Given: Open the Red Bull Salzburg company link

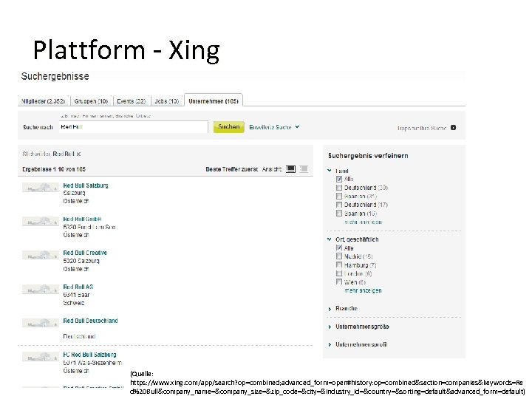Looking at the screenshot, I should (x=86, y=185).
